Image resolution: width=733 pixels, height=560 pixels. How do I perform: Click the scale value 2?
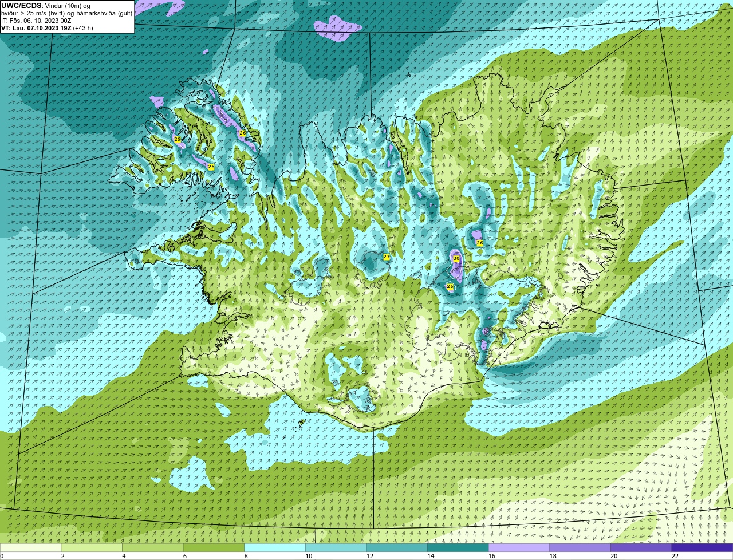pos(62,556)
